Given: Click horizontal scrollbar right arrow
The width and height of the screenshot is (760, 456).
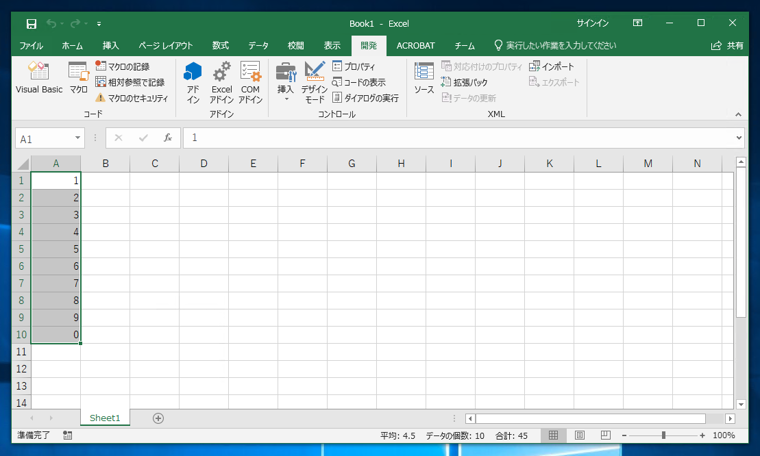Looking at the screenshot, I should 730,418.
